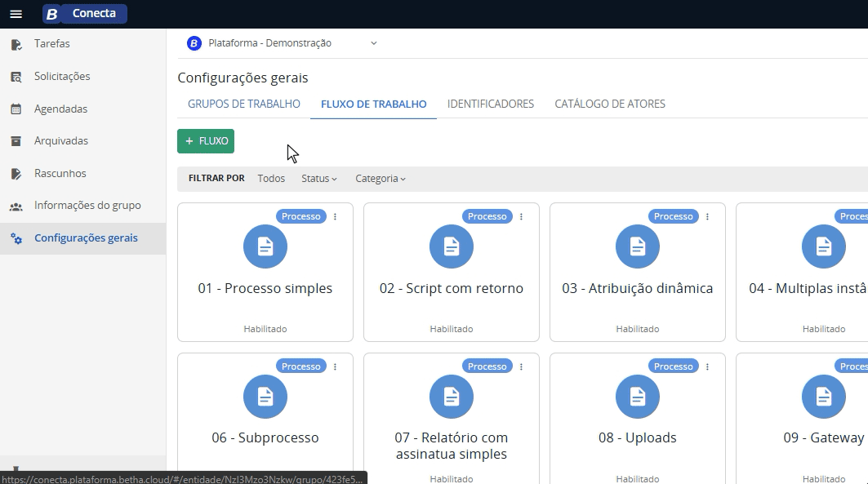Open the 03 - Atribuição dinâmica title

point(637,289)
